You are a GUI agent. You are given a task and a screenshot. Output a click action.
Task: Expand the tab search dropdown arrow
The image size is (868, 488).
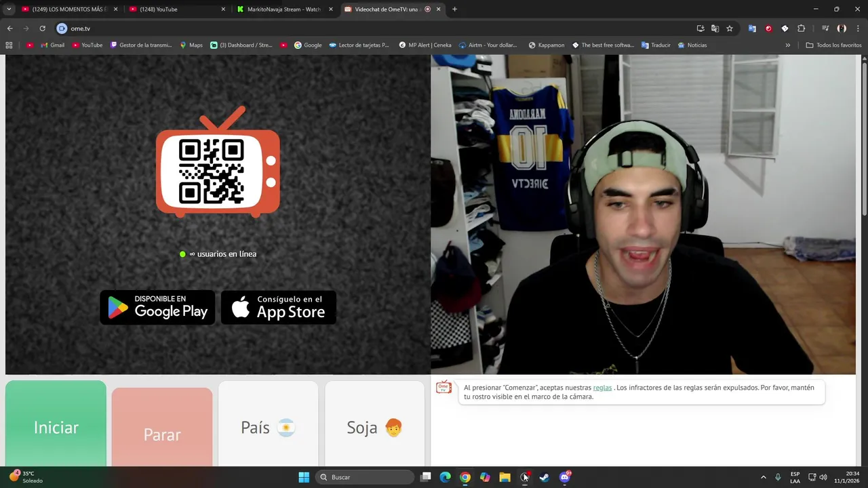pos(9,9)
